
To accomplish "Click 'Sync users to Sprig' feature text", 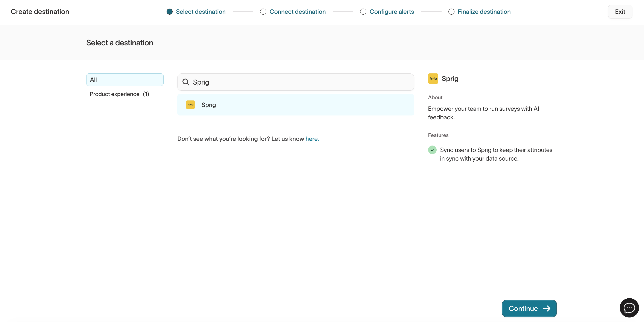I will [x=496, y=154].
